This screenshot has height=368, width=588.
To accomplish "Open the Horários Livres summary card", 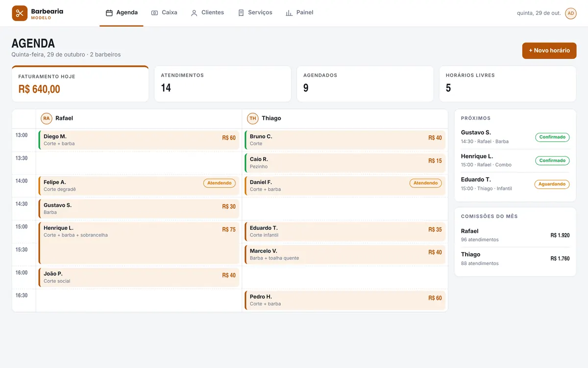I will (x=508, y=84).
